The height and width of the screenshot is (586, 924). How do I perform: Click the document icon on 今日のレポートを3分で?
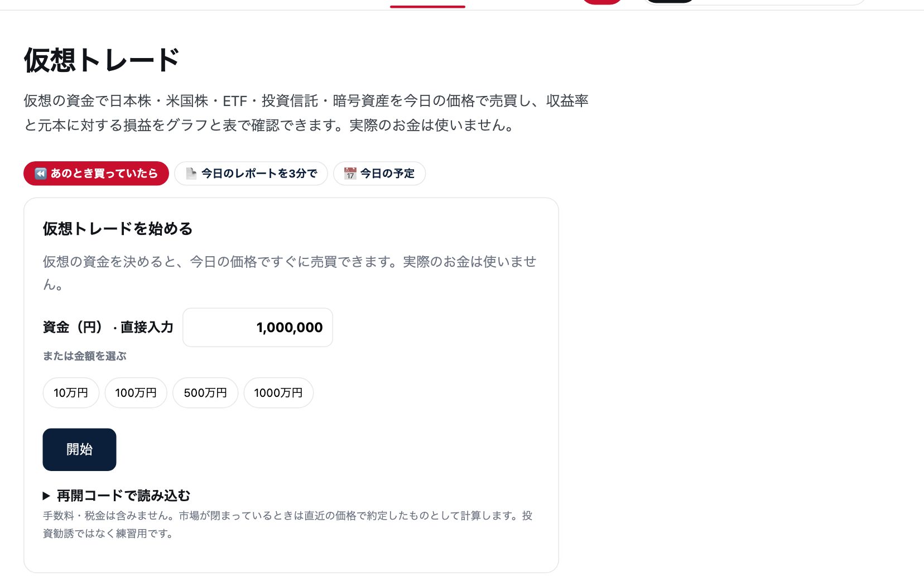(191, 174)
